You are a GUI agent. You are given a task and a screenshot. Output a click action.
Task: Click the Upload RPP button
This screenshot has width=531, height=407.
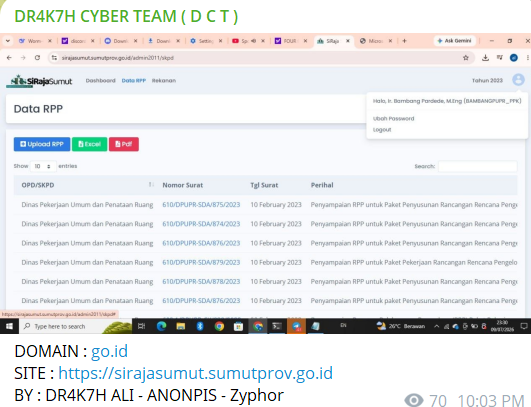(42, 144)
